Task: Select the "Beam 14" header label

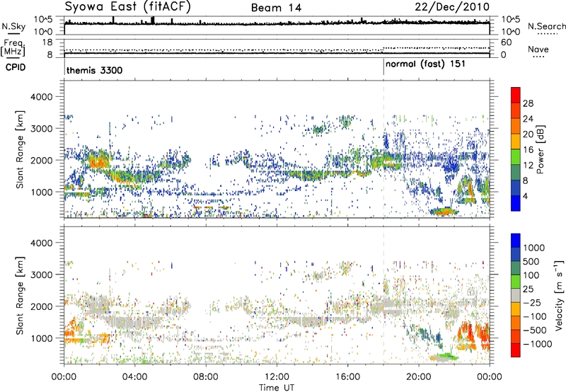Action: pyautogui.click(x=276, y=8)
